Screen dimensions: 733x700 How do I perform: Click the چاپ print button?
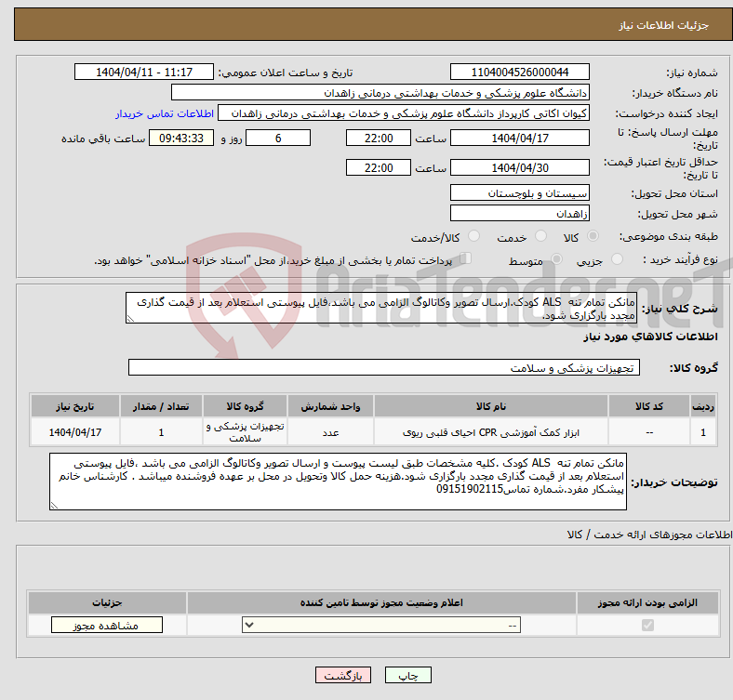408,675
